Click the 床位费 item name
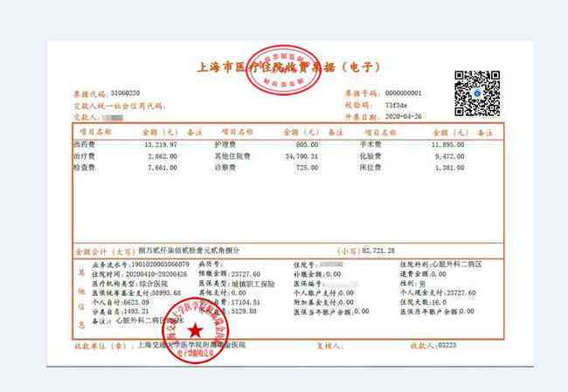This screenshot has width=568, height=392. point(371,168)
